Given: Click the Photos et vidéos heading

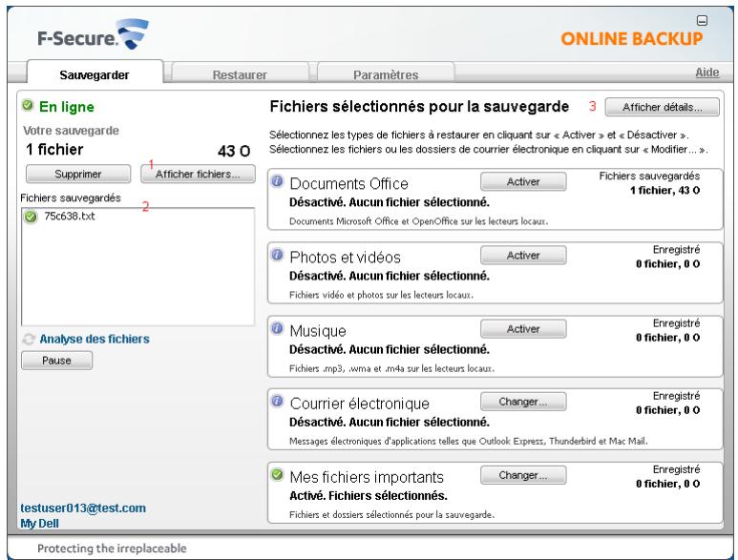Looking at the screenshot, I should pos(345,258).
